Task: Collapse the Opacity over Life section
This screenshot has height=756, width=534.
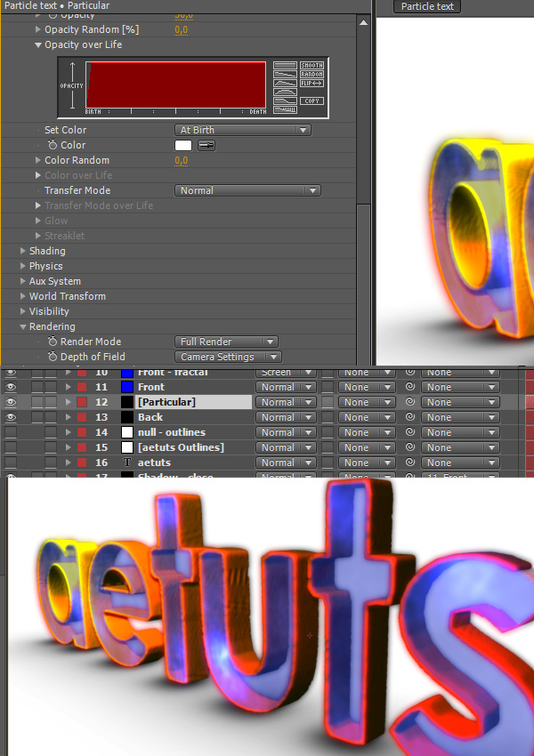Action: point(38,44)
